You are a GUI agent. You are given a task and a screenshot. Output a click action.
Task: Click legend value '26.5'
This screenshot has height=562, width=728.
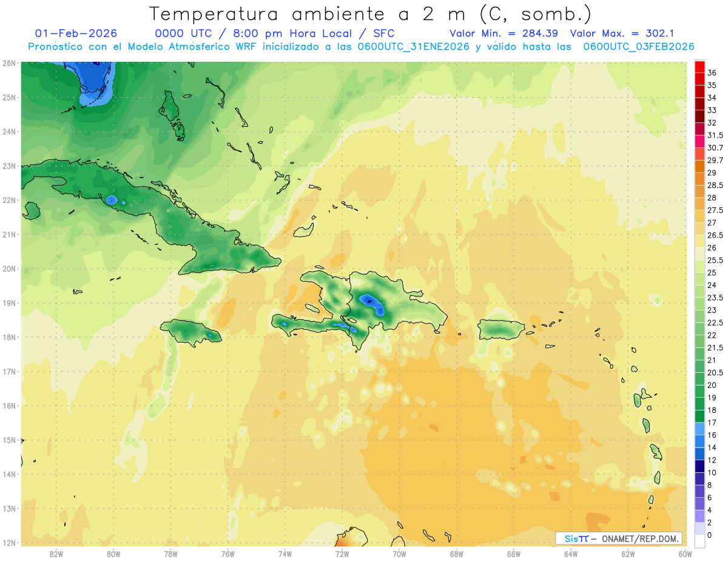(715, 235)
